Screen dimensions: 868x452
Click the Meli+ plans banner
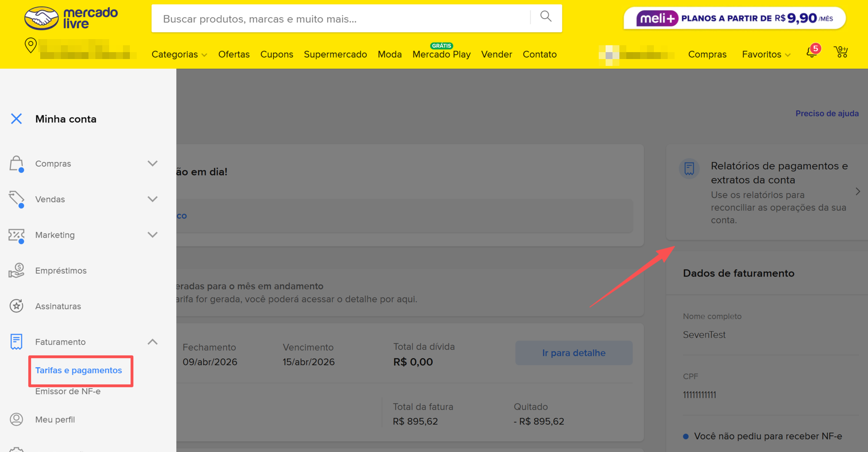pos(735,18)
